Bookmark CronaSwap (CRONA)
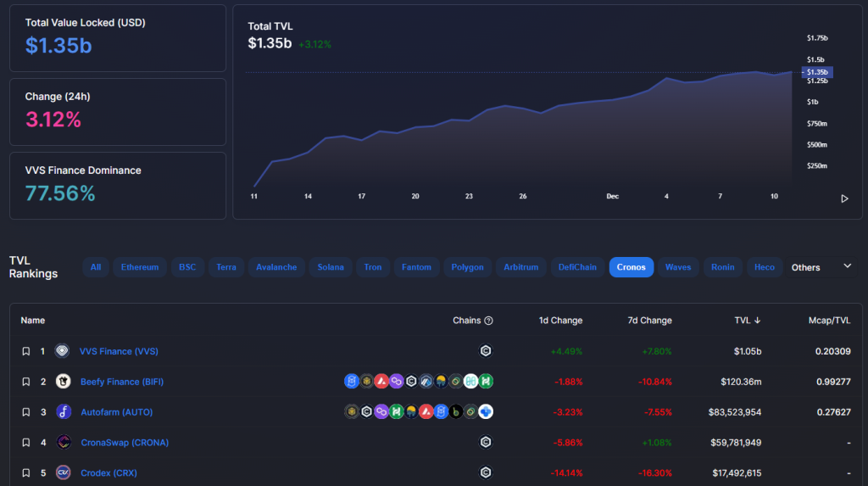The width and height of the screenshot is (868, 486). (x=25, y=443)
